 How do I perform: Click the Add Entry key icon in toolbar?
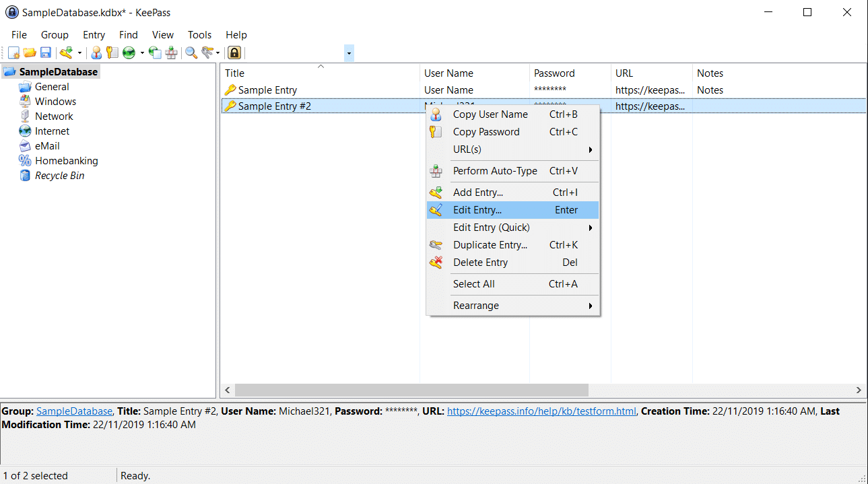pyautogui.click(x=66, y=53)
